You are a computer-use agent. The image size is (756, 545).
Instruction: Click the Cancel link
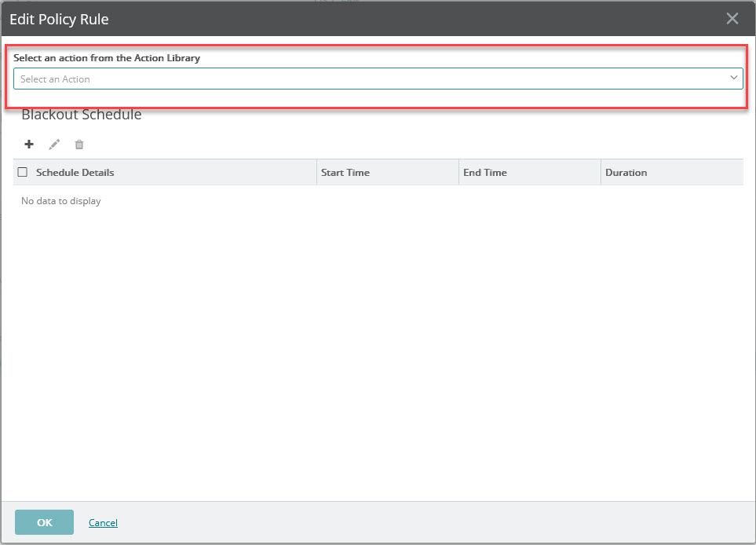103,523
